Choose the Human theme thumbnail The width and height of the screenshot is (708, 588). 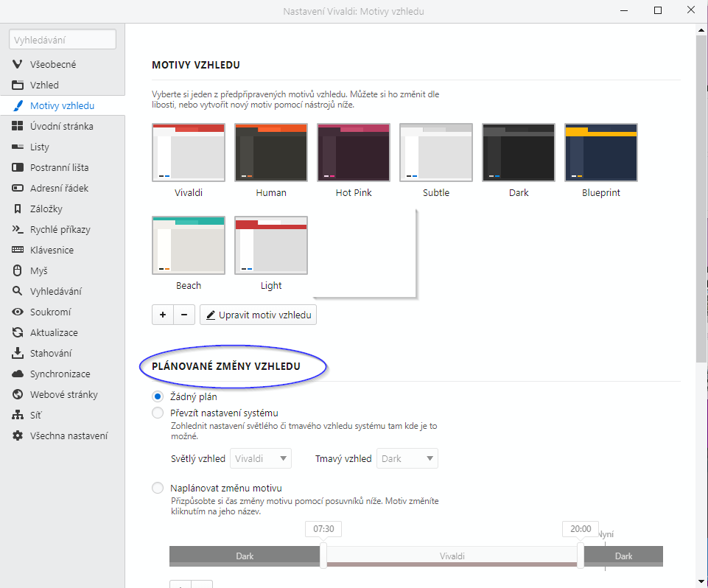[271, 153]
